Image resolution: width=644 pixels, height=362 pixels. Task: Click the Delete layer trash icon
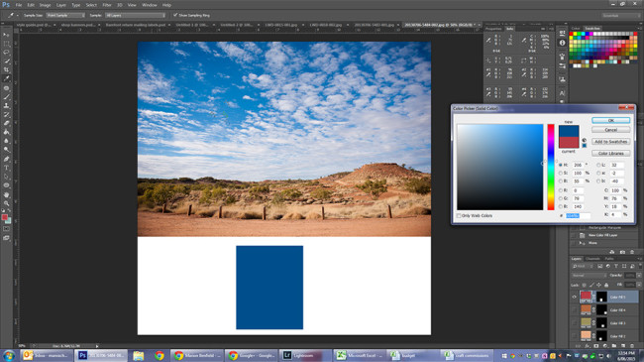[632, 346]
